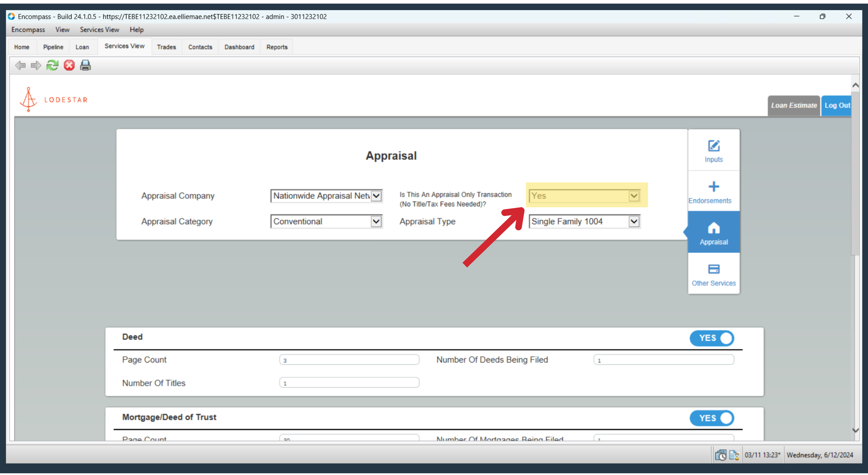Open the Services View menu

click(100, 29)
